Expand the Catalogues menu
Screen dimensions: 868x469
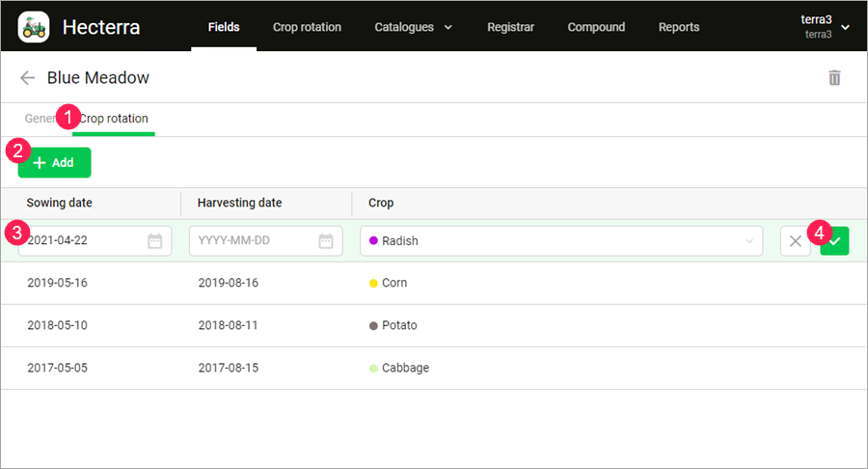tap(413, 27)
